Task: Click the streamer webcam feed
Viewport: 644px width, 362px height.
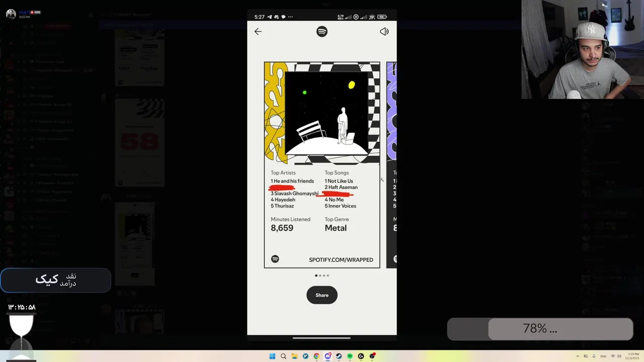Action: click(583, 49)
